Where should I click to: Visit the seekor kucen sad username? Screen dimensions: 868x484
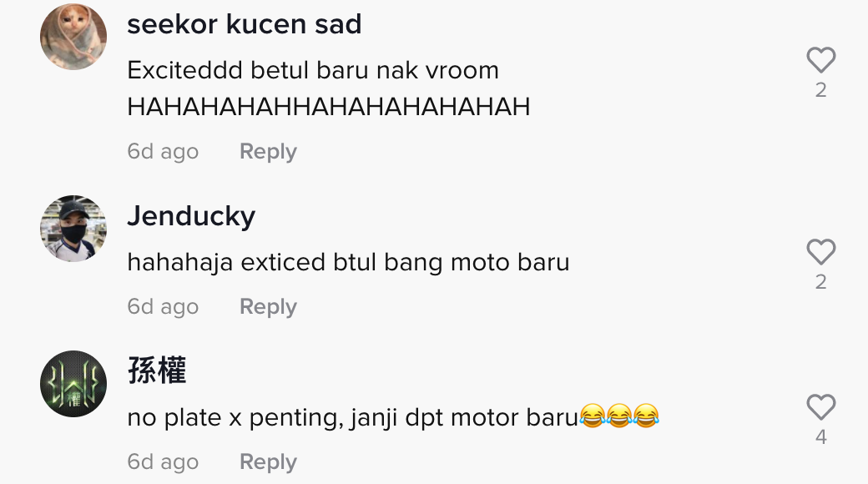[244, 24]
